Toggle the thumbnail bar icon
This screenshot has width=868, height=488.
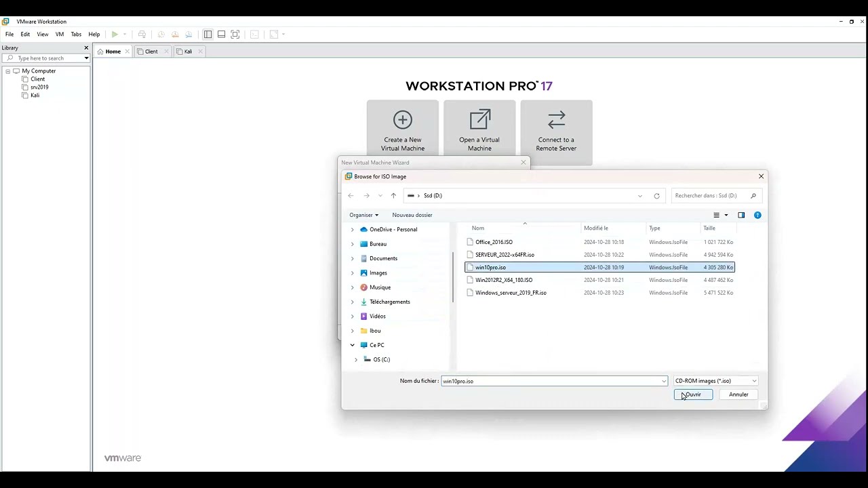point(221,34)
